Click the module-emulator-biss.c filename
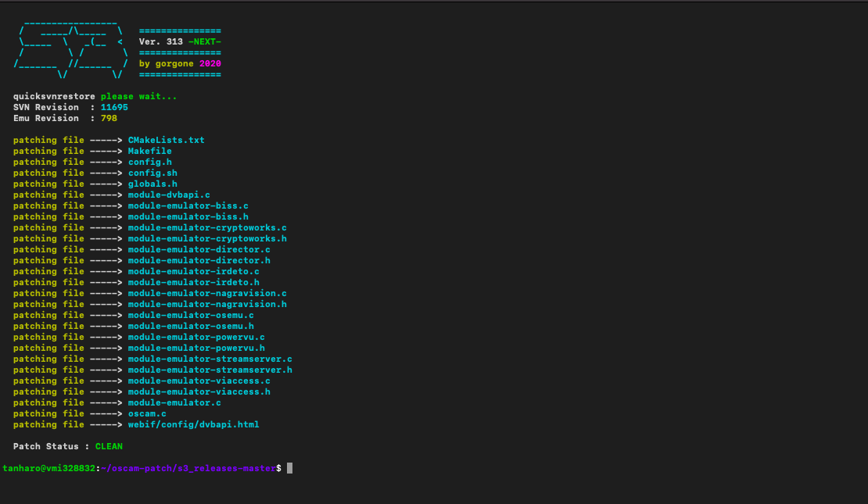Screen dimensions: 868x504 (x=188, y=206)
